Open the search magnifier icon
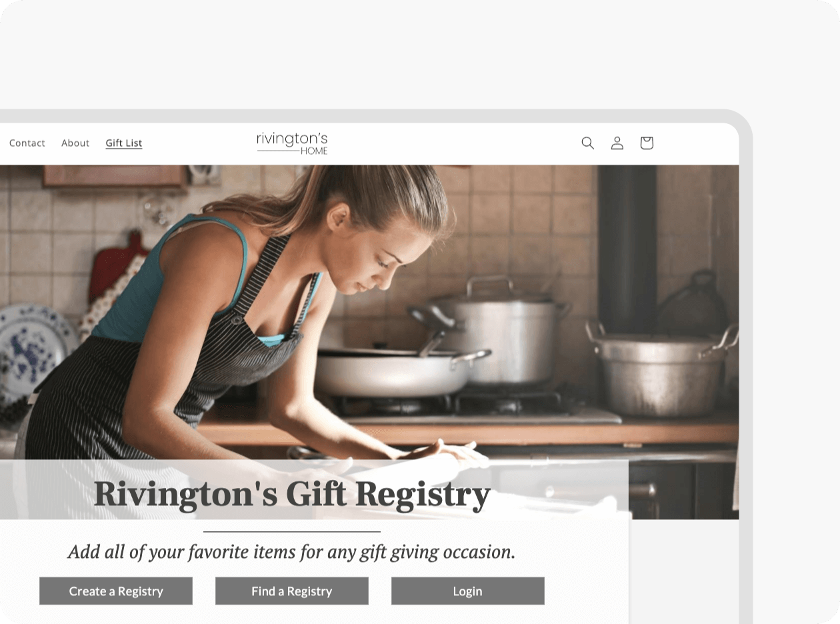Viewport: 840px width, 624px height. click(x=587, y=143)
